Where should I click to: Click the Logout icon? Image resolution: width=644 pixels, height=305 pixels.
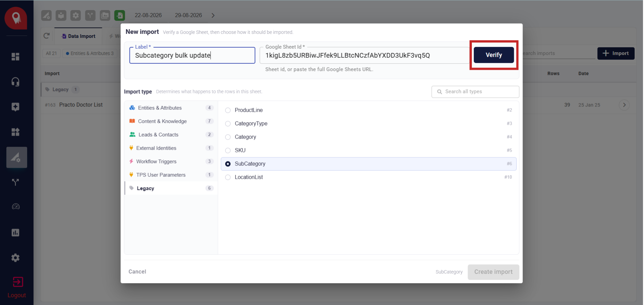click(18, 282)
